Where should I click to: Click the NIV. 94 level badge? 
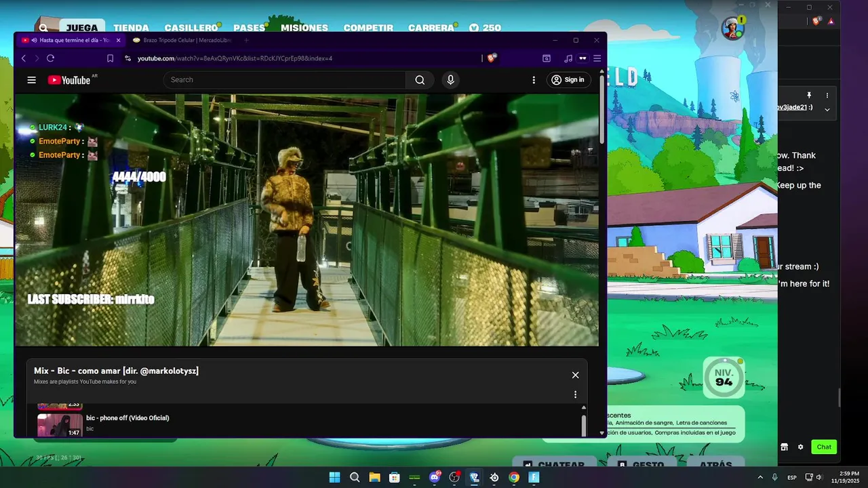tap(724, 377)
